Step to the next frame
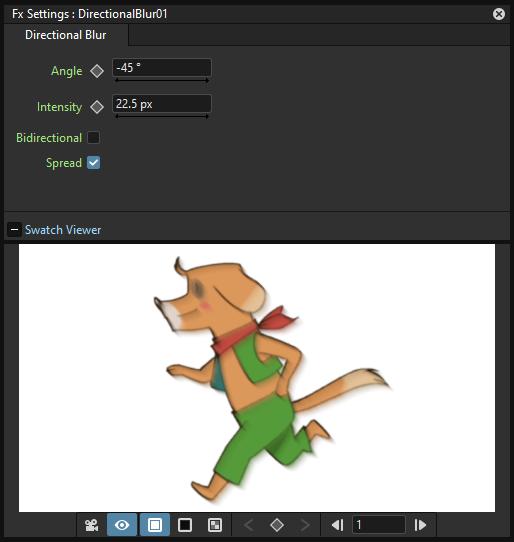This screenshot has width=514, height=542. click(420, 525)
